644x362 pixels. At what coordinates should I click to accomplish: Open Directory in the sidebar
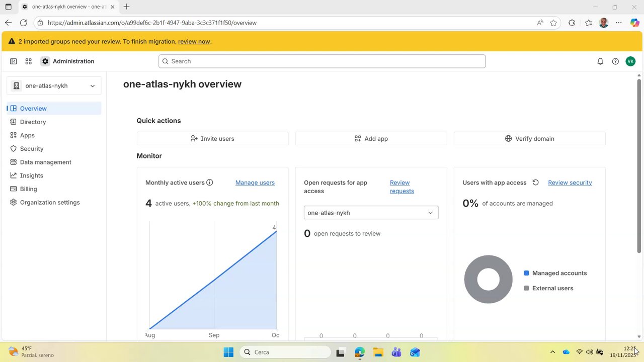[54, 122]
